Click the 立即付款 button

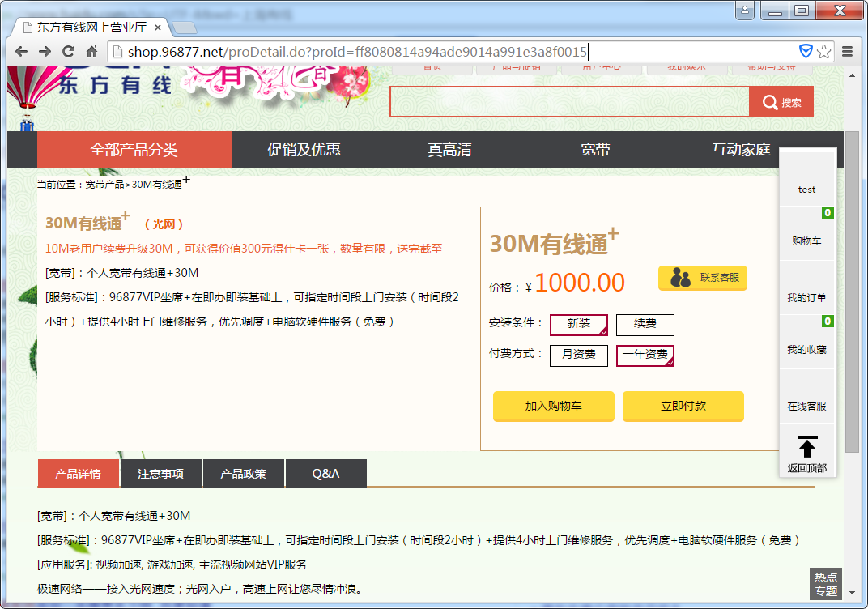coord(683,406)
